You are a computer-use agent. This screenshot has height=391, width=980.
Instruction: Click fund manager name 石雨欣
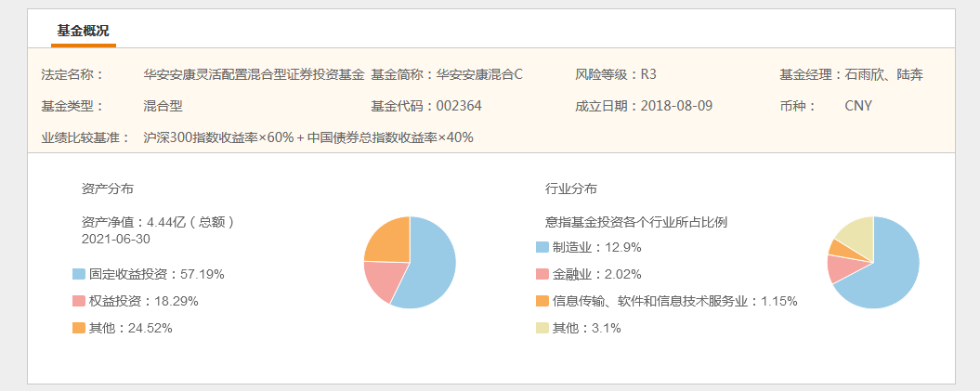point(863,75)
